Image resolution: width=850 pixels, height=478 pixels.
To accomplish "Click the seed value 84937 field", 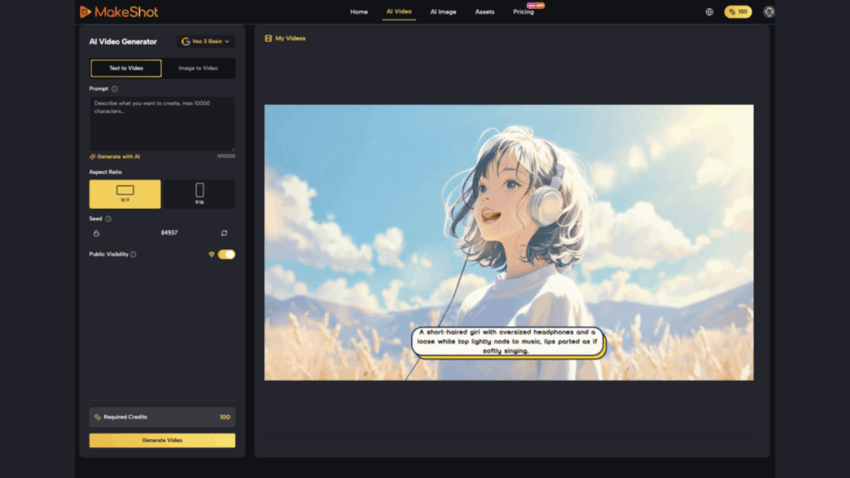I will click(169, 233).
